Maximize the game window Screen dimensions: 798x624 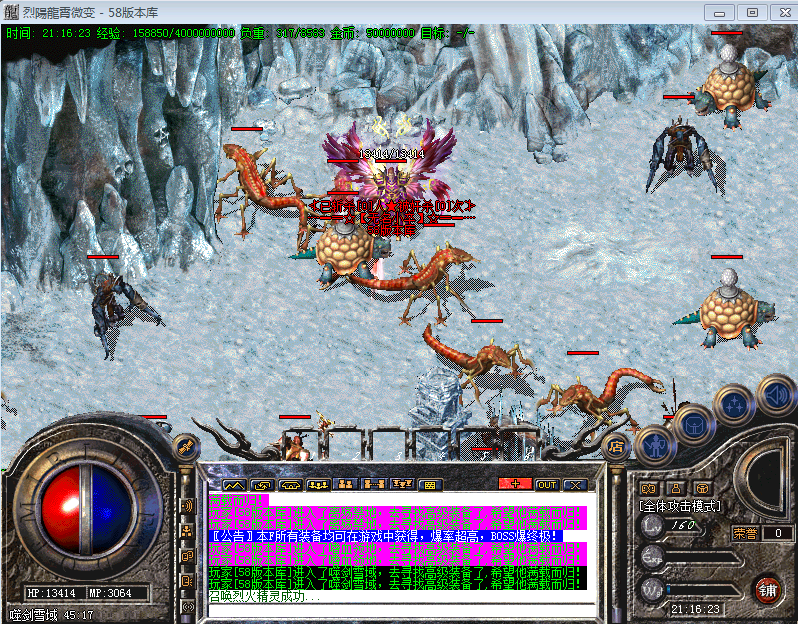(752, 13)
